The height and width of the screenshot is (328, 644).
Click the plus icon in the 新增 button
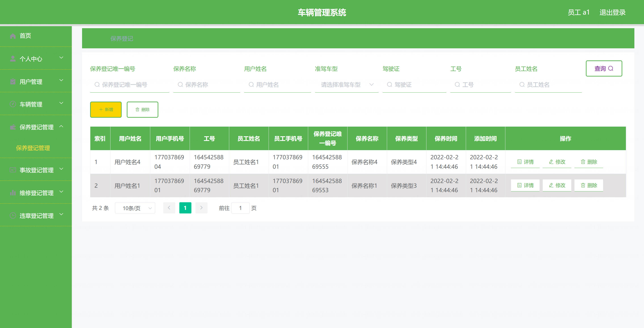tap(101, 110)
